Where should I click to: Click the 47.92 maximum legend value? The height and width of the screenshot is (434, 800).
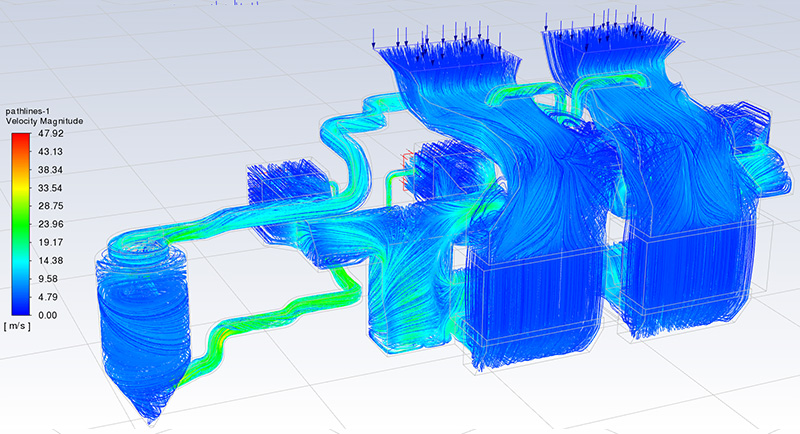click(49, 133)
